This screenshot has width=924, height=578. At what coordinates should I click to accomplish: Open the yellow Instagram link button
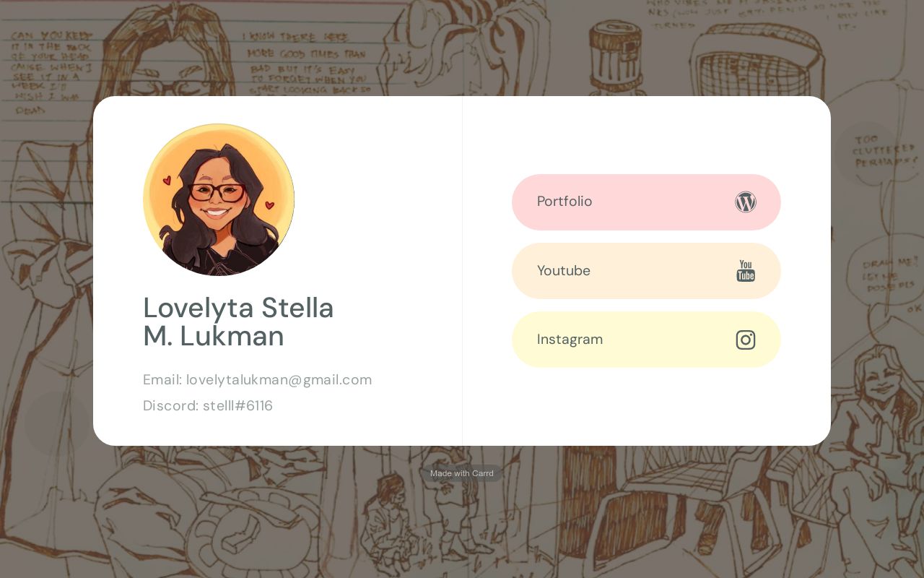tap(646, 340)
